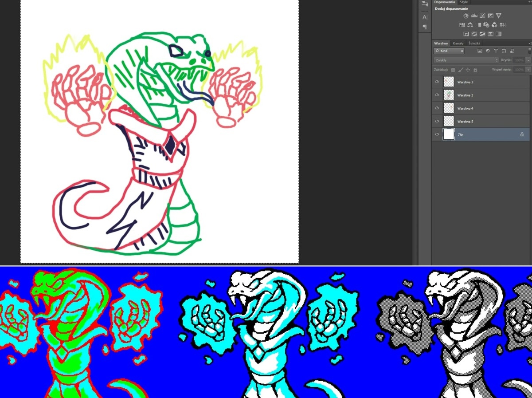Open the Warstwy panel menu
532x398 pixels.
(530, 43)
